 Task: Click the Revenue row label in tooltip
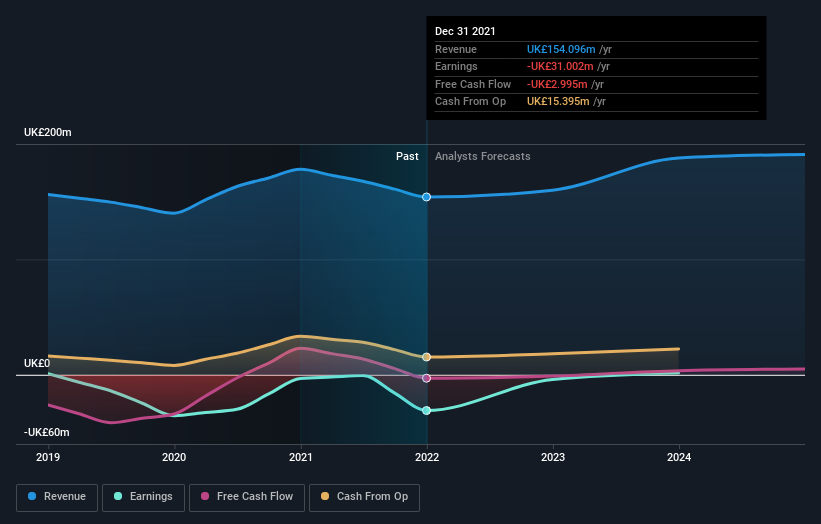(x=456, y=49)
